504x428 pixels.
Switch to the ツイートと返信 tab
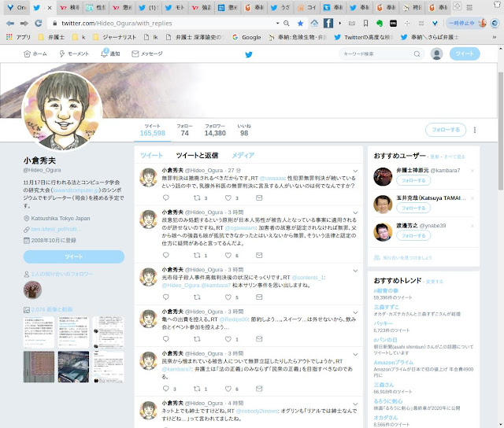tap(197, 156)
